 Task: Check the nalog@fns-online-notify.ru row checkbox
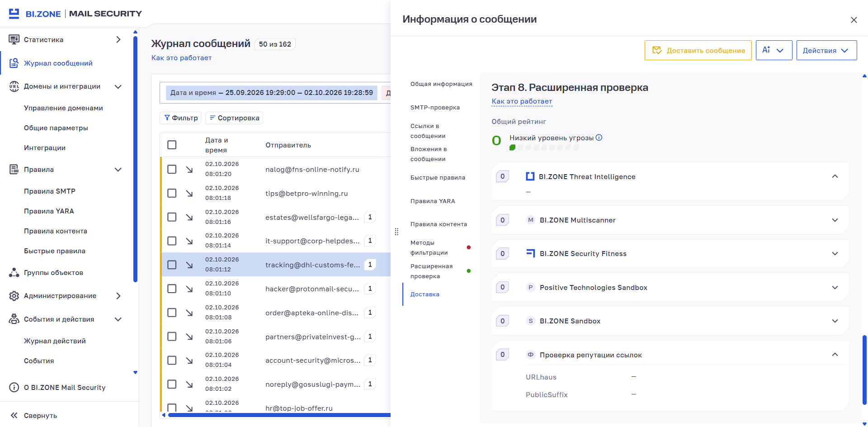pyautogui.click(x=172, y=169)
